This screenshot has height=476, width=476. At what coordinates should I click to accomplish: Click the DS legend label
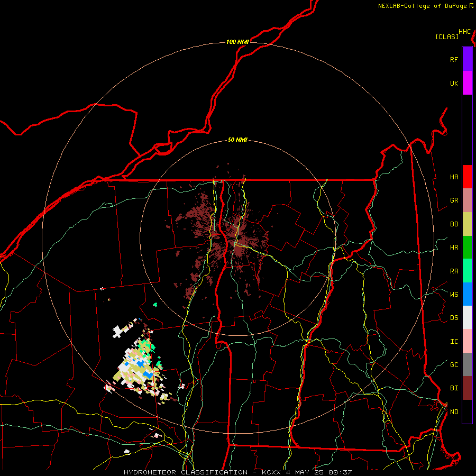point(454,318)
